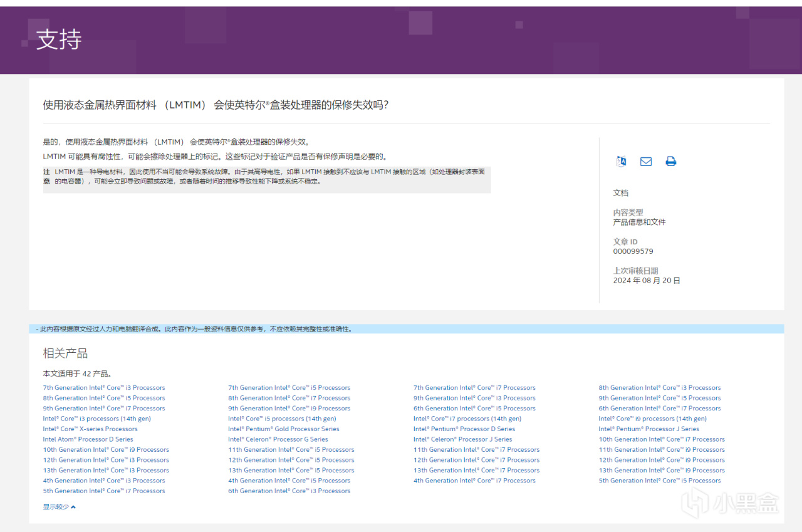The height and width of the screenshot is (532, 802).
Task: Open Intel Pentium Processor D Series link
Action: 464,429
